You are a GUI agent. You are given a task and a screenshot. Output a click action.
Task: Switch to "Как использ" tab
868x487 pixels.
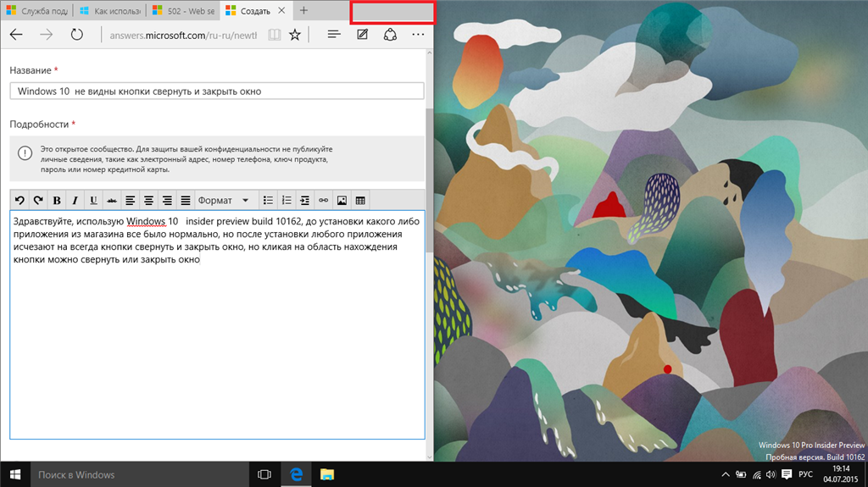pos(109,10)
